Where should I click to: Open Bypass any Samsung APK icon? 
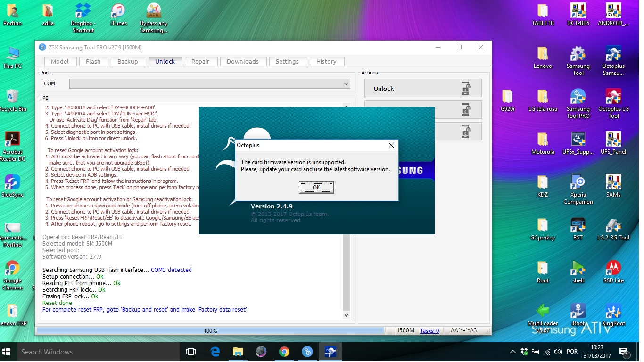tap(154, 18)
